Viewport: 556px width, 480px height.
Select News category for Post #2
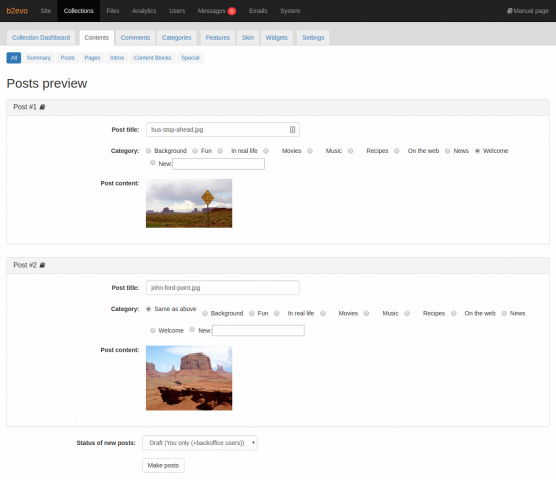(x=504, y=313)
